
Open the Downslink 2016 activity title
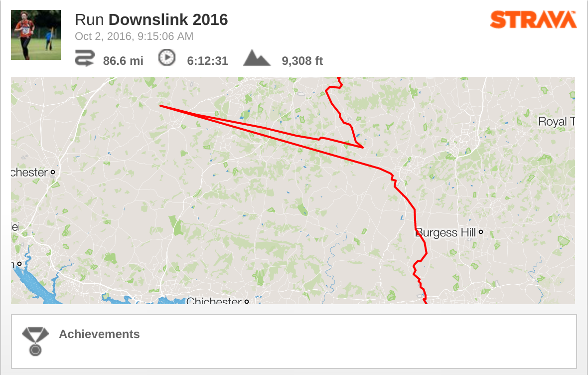pyautogui.click(x=168, y=20)
